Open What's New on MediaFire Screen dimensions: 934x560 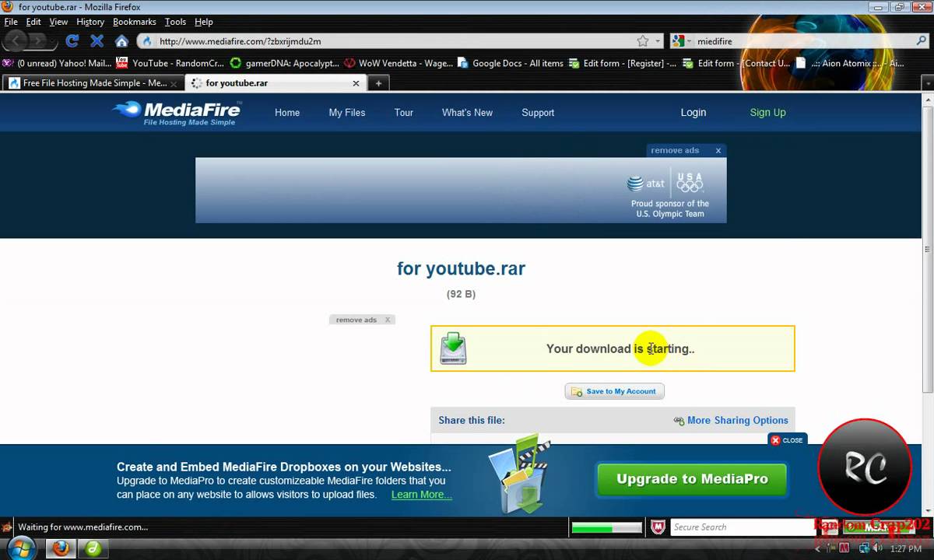click(x=467, y=113)
